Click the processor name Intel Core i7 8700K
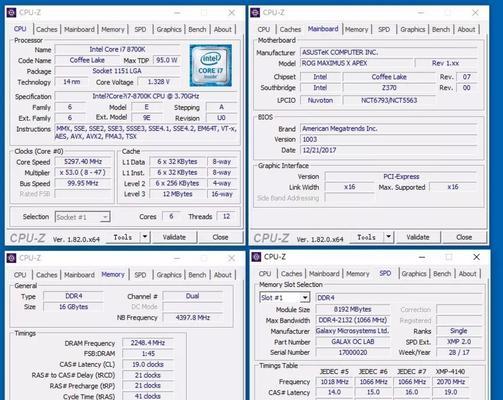 coord(117,49)
